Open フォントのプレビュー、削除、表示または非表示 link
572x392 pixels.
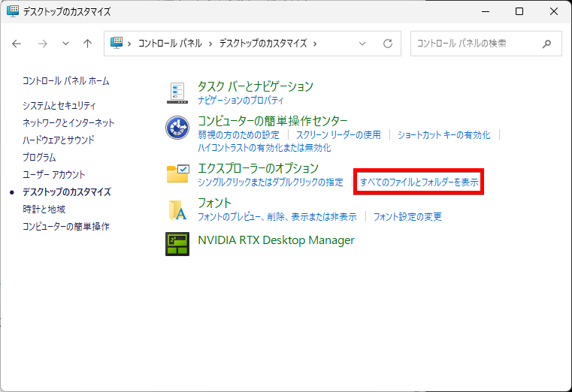277,217
